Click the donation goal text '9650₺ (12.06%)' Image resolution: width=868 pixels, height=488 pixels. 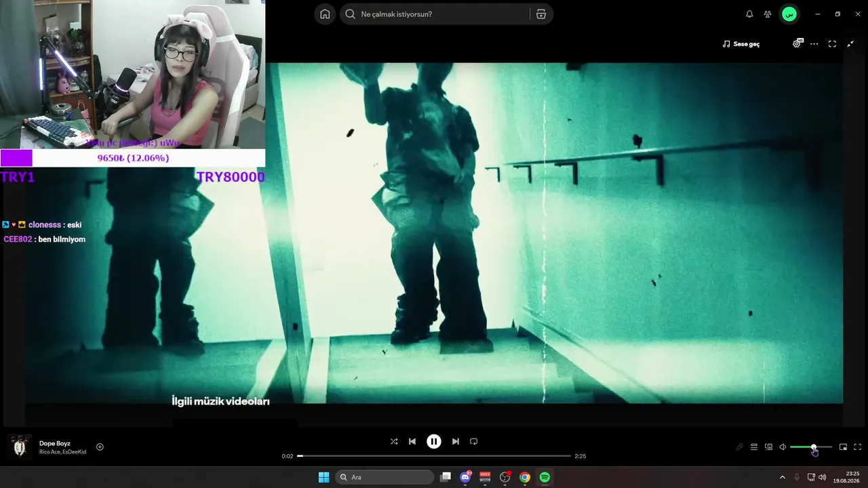click(133, 158)
